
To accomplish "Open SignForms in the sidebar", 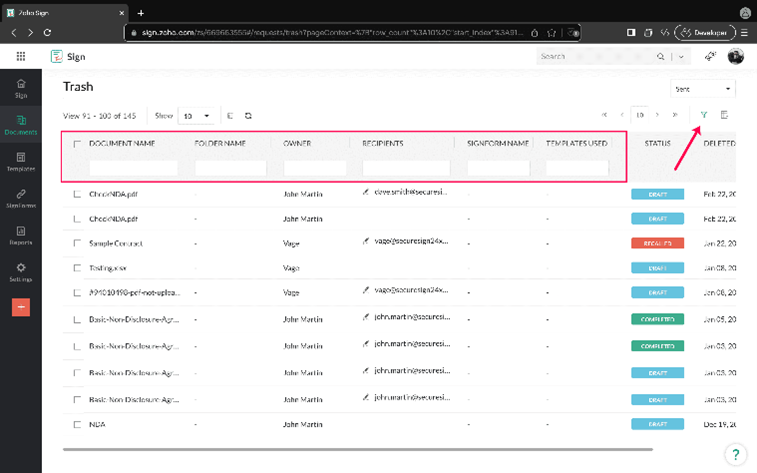I will (21, 198).
